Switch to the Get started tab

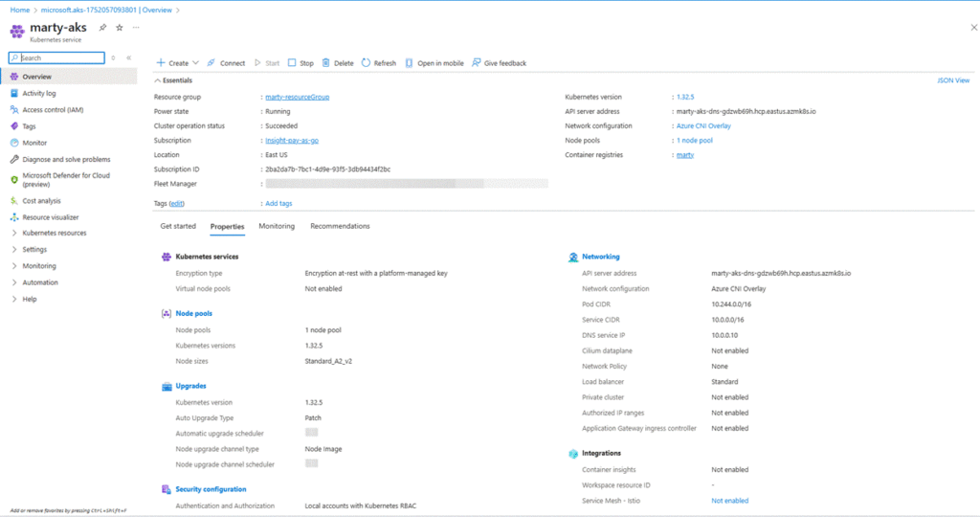(x=178, y=226)
